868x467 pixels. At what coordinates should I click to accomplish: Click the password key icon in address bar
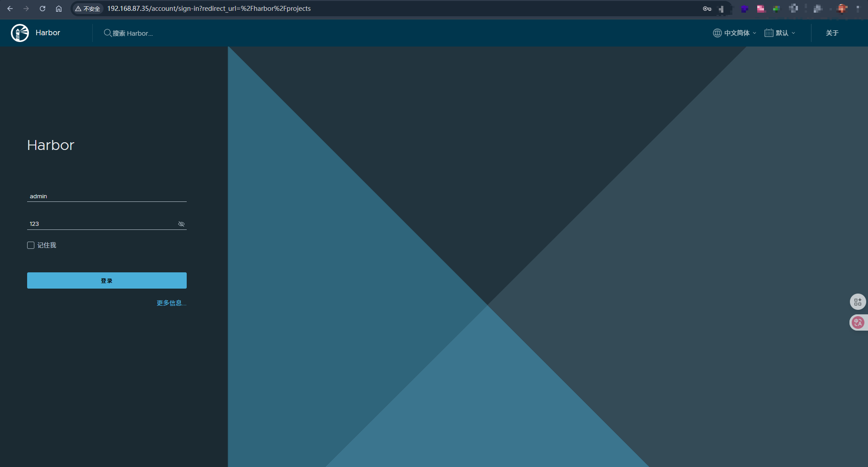pyautogui.click(x=707, y=9)
